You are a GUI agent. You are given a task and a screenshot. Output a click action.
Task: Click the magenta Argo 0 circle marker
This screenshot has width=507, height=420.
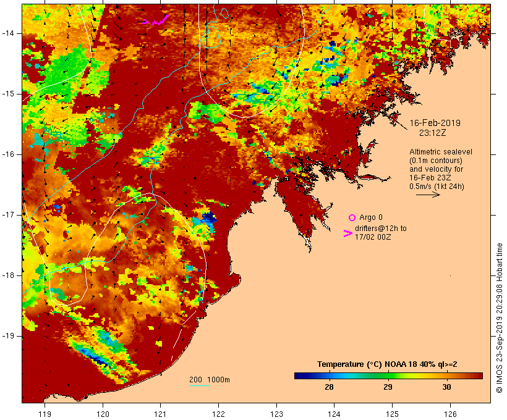352,218
